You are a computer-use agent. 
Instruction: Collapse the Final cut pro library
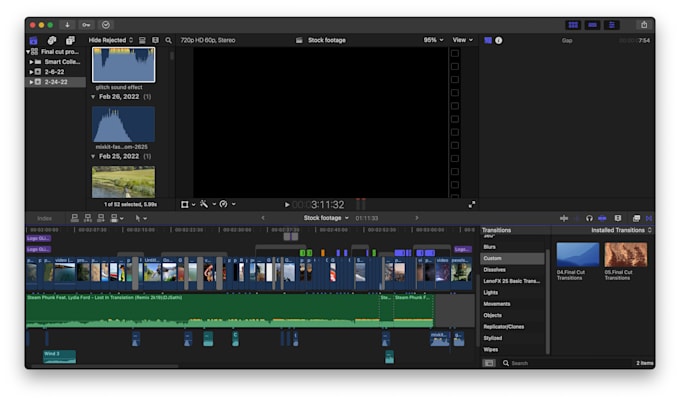click(28, 52)
